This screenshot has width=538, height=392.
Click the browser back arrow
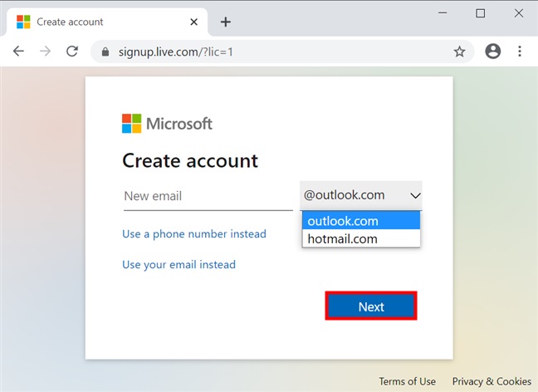[x=18, y=51]
